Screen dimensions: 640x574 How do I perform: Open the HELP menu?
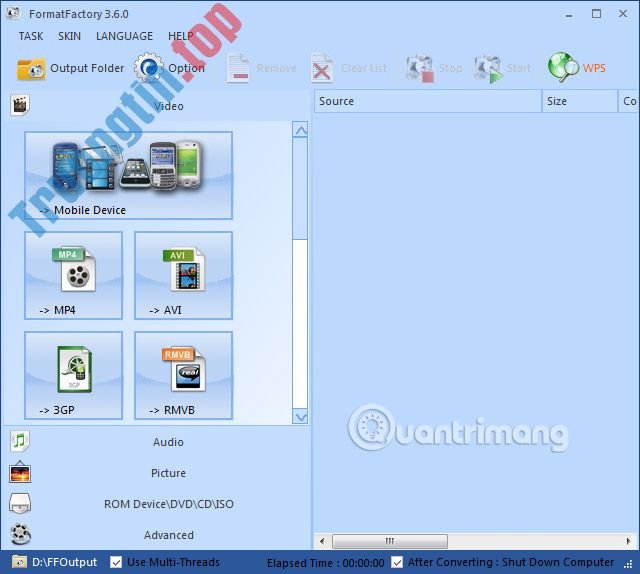point(181,36)
